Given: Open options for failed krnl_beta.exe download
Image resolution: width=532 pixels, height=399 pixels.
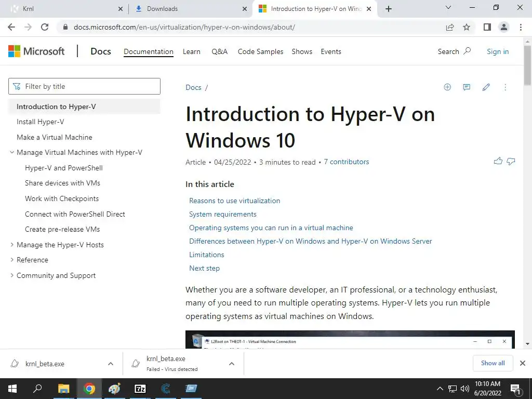Looking at the screenshot, I should pyautogui.click(x=232, y=364).
